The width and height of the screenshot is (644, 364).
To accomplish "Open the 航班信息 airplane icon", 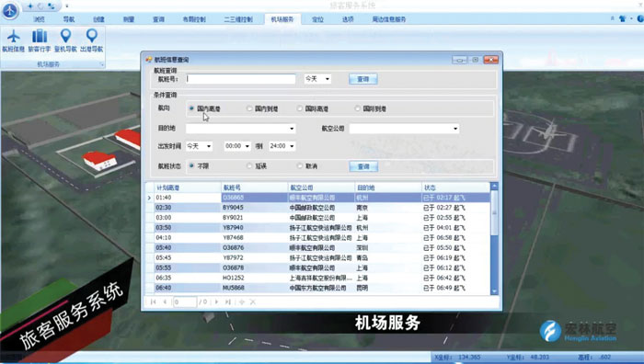I will (x=14, y=40).
